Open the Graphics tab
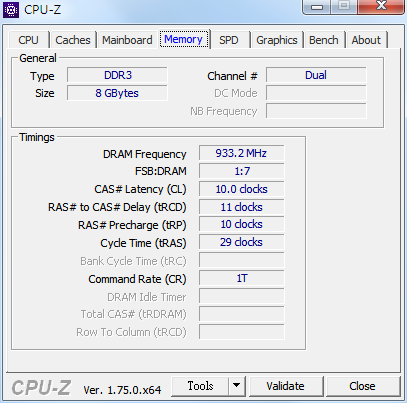The image size is (407, 403). coord(277,40)
